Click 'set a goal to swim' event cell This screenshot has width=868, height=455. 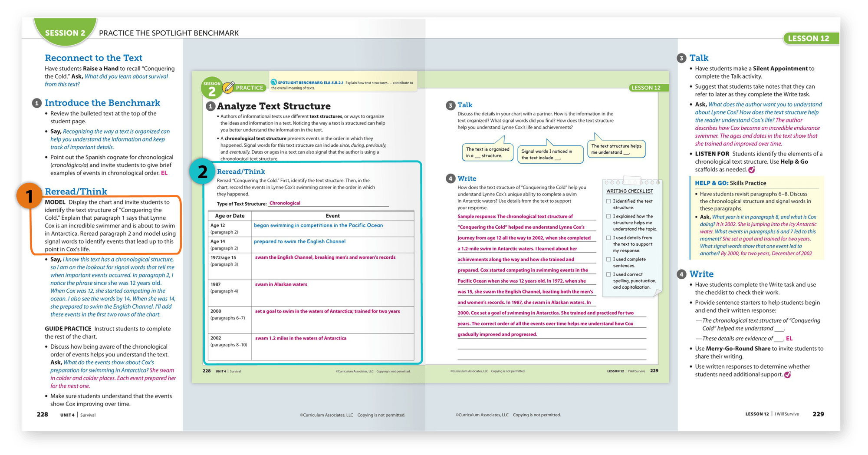click(332, 320)
